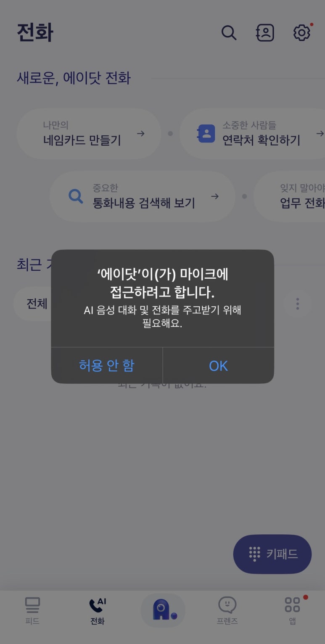Open the 프렌즈 tab
Screen dimensions: 325x644
(227, 610)
